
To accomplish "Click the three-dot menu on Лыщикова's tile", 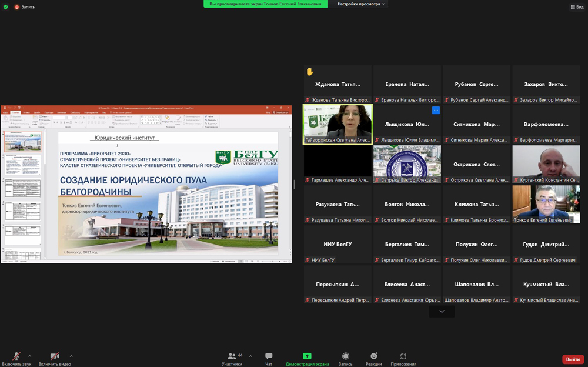I will (436, 110).
